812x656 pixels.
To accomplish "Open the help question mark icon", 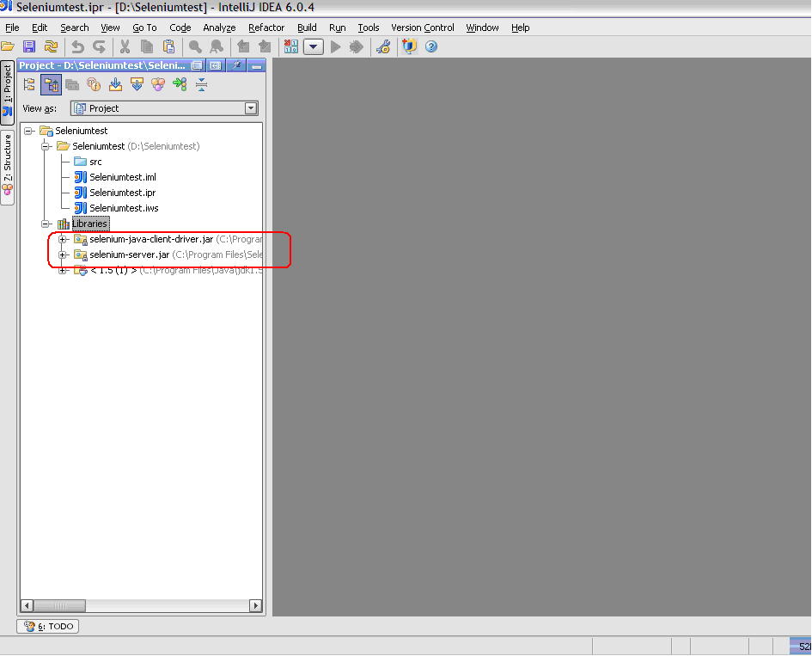I will coord(430,46).
